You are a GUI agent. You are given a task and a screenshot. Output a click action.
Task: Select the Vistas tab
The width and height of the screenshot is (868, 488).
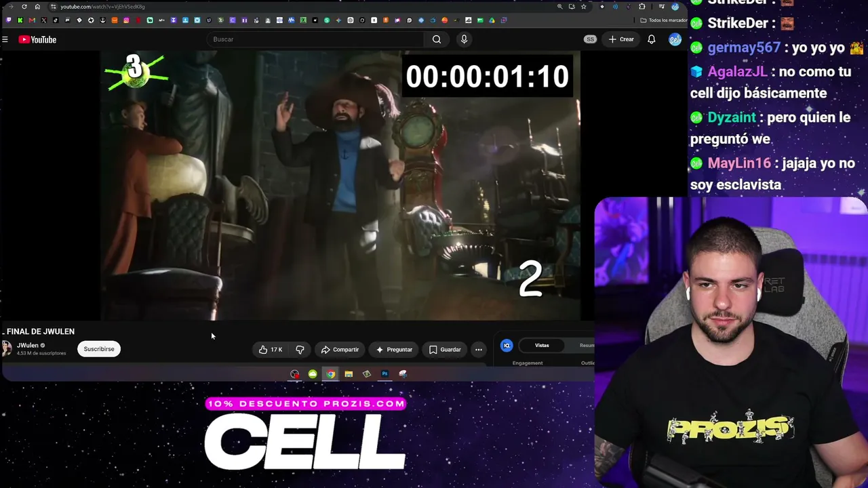[542, 346]
